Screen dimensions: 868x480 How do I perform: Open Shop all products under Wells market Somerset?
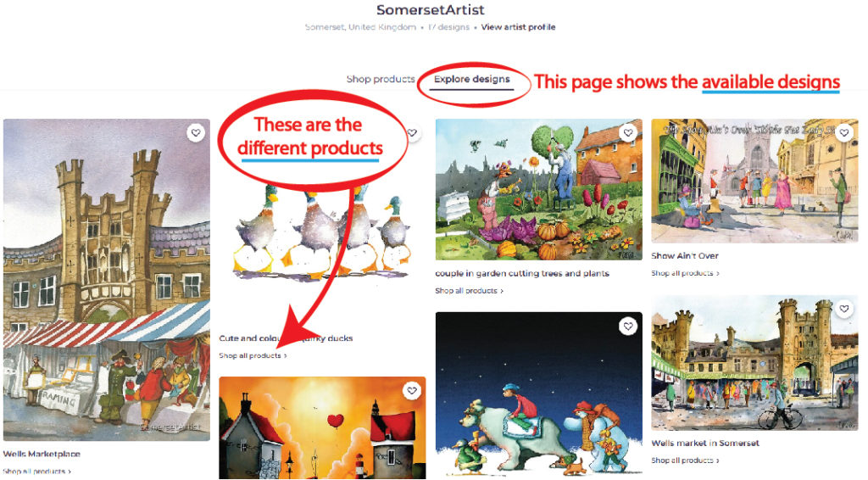[x=685, y=460]
